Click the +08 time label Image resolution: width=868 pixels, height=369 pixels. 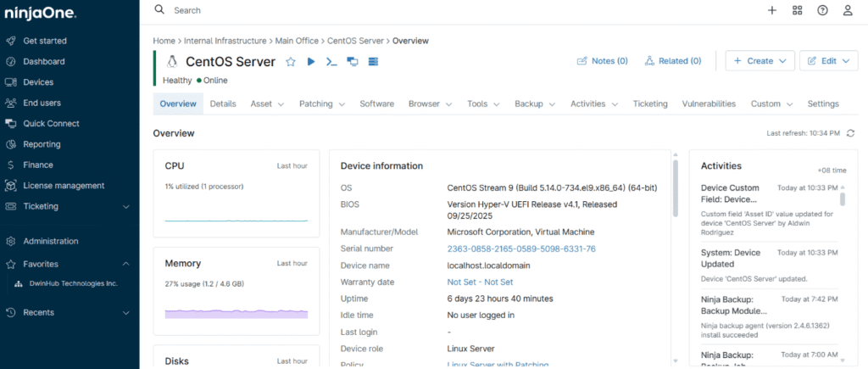[832, 171]
